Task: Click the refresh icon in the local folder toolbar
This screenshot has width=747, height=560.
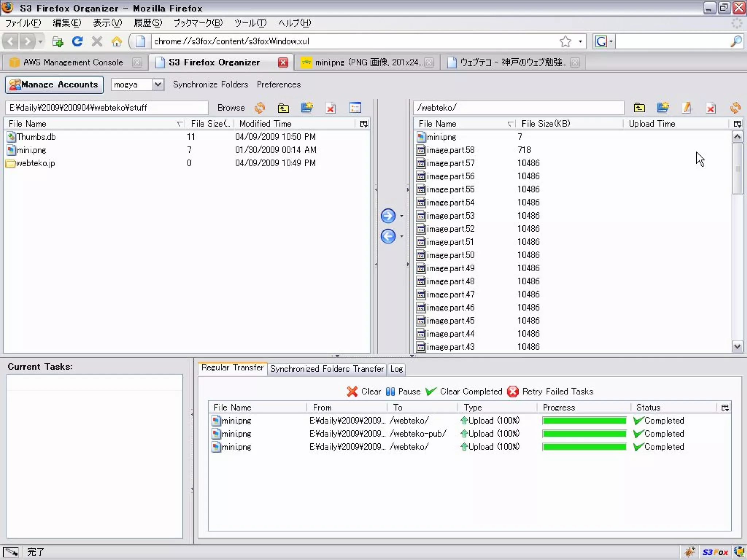Action: tap(260, 108)
